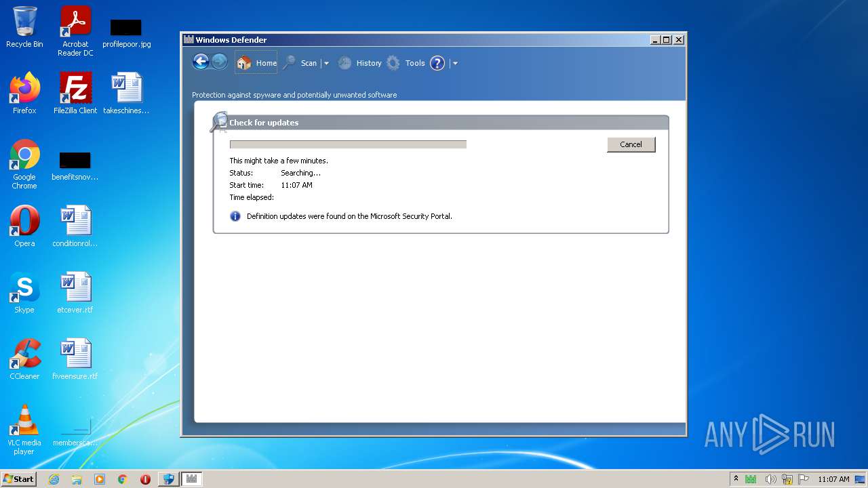Open CCleaner desktop shortcut
Viewport: 868px width, 488px height.
tap(24, 359)
